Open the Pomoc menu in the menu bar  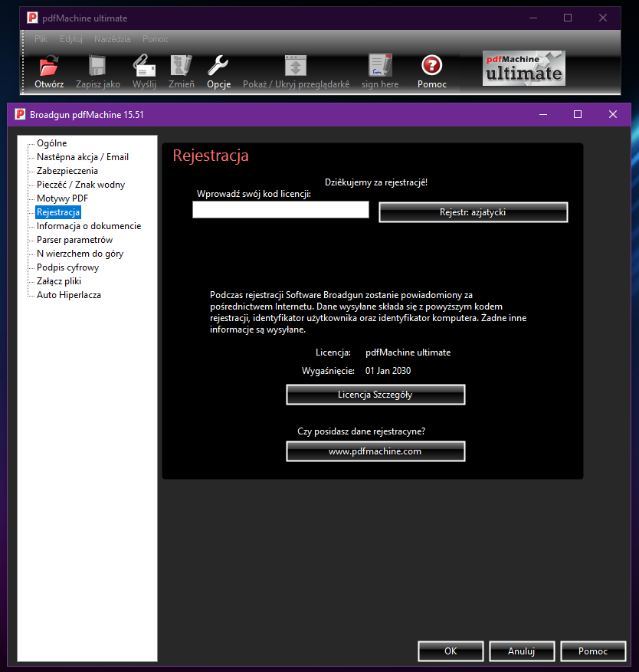coord(155,39)
